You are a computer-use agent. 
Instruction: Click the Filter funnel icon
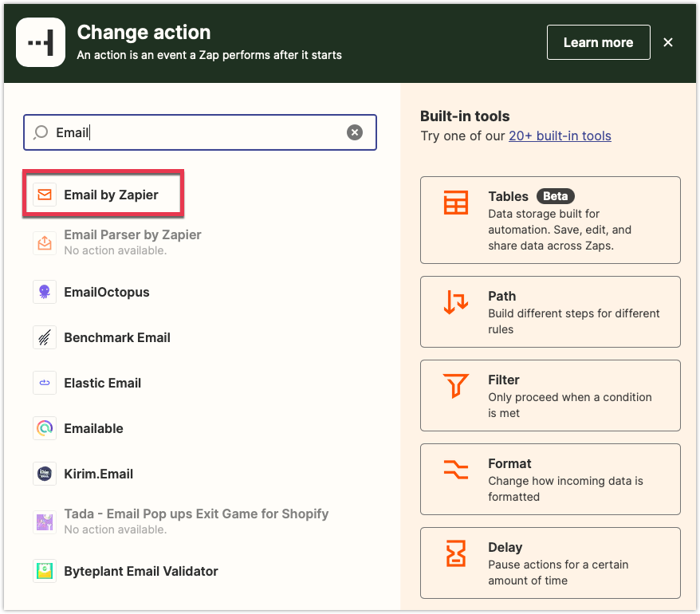point(456,386)
